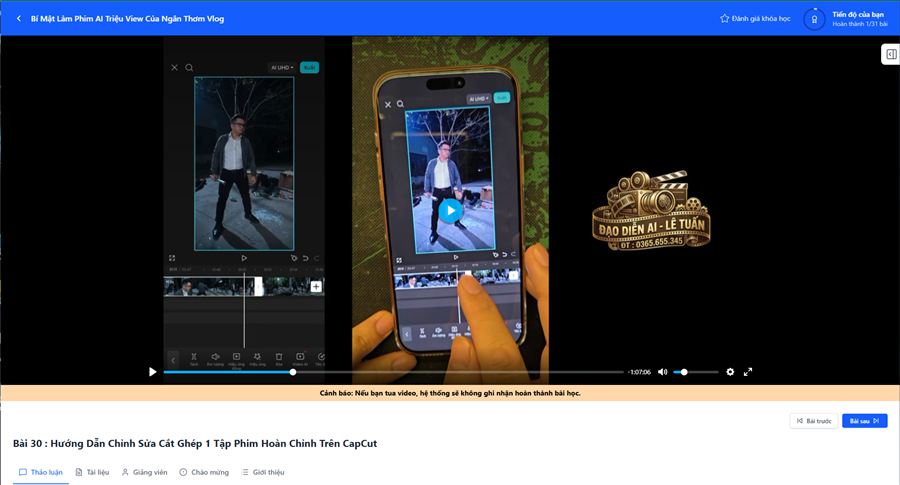Open the Giới thiệu tab
The height and width of the screenshot is (485, 900).
(263, 472)
